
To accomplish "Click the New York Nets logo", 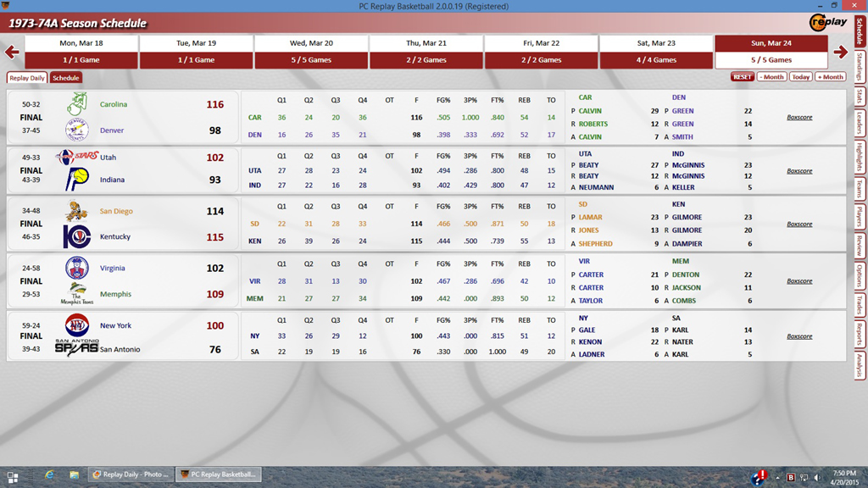I will click(76, 325).
